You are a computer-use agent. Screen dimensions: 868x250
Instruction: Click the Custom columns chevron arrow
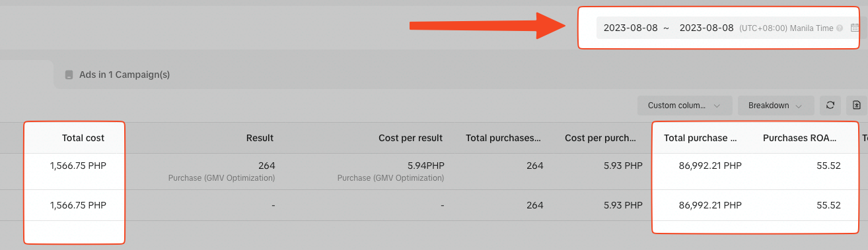(x=719, y=106)
